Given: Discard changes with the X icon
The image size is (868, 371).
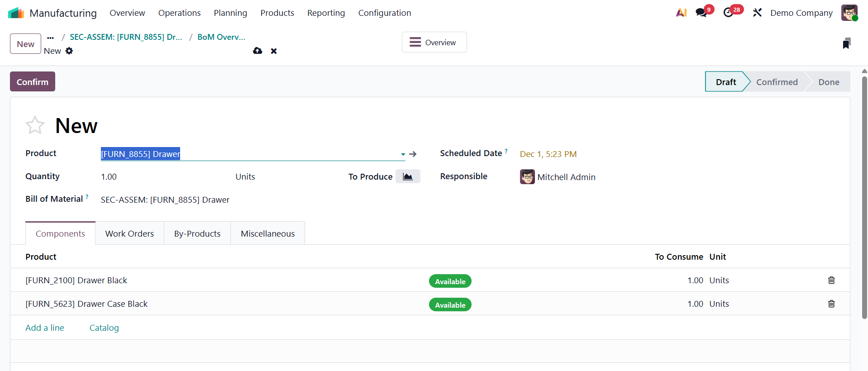Looking at the screenshot, I should click(x=274, y=51).
